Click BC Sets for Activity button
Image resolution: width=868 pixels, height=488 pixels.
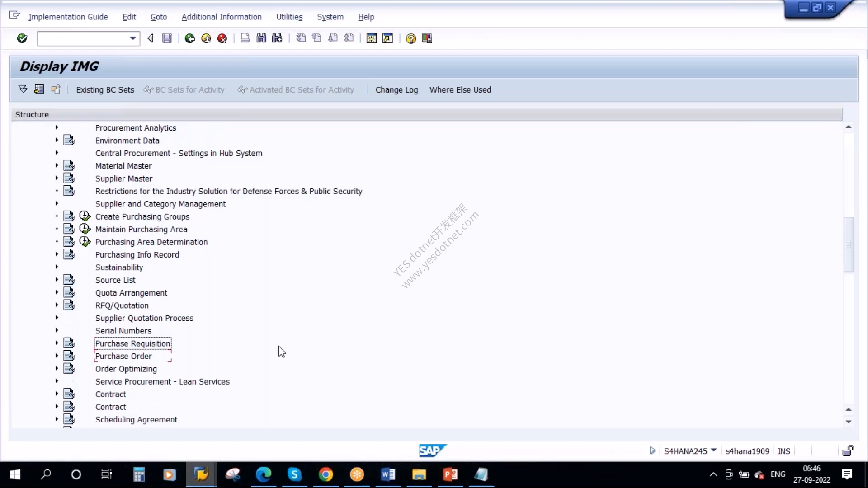coord(184,89)
